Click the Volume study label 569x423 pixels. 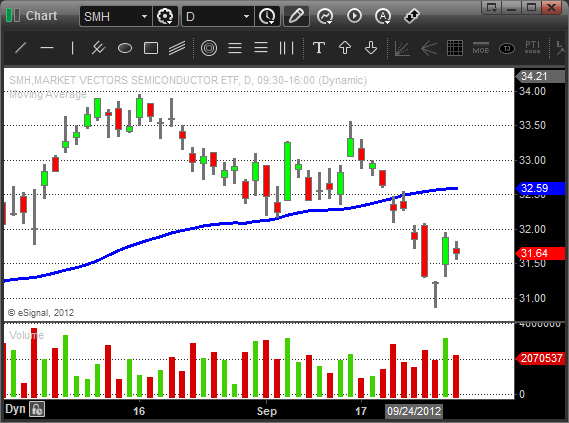point(26,335)
